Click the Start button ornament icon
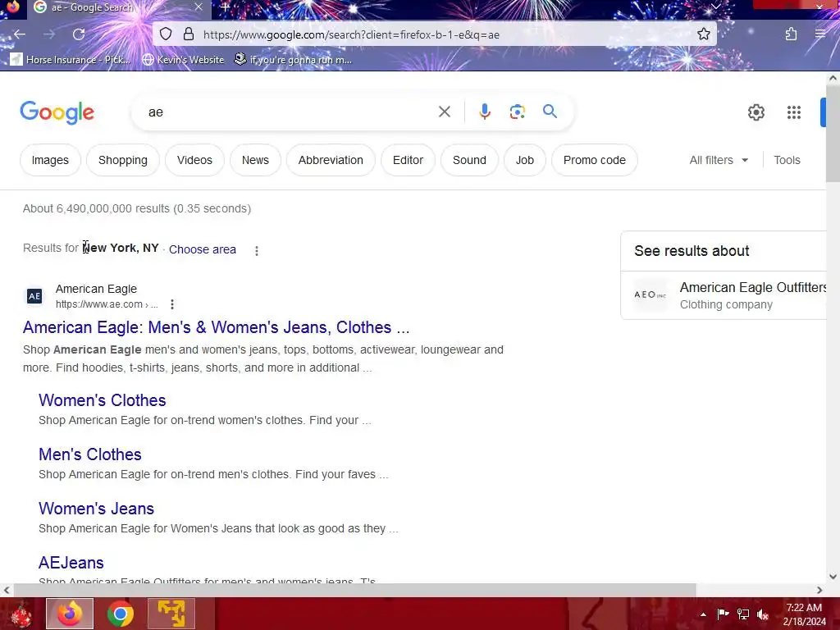Viewport: 840px width, 630px height. (x=21, y=615)
